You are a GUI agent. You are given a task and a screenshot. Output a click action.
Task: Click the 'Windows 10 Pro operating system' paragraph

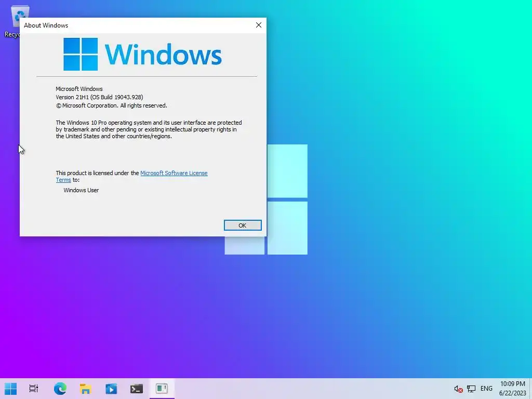149,129
